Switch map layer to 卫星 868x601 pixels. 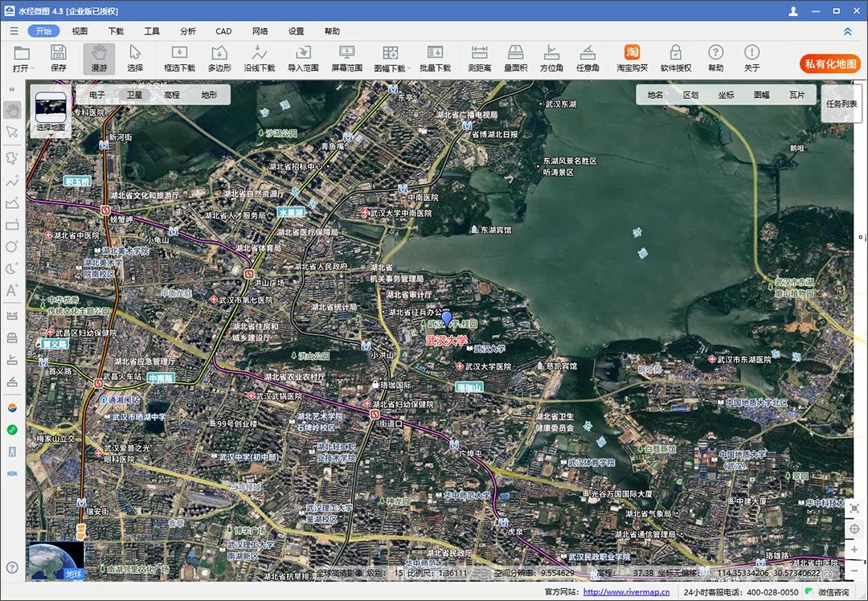(134, 95)
